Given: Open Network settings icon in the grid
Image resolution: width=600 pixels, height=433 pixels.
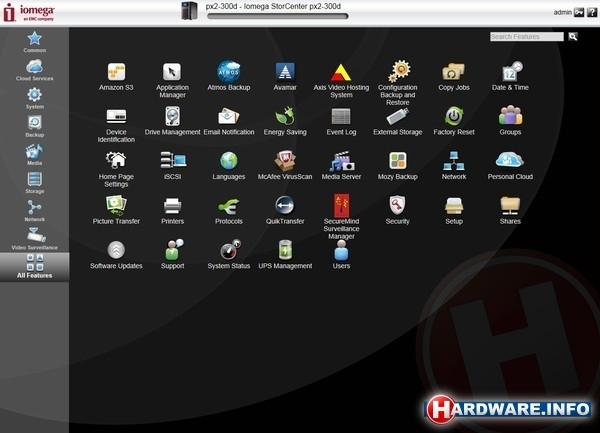Looking at the screenshot, I should pos(454,166).
